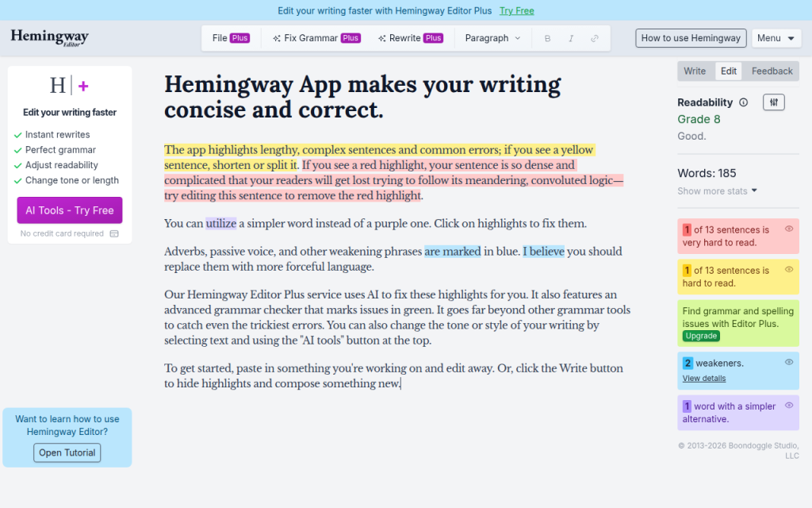Open the Menu dropdown
Viewport: 812px width, 508px height.
(x=776, y=37)
